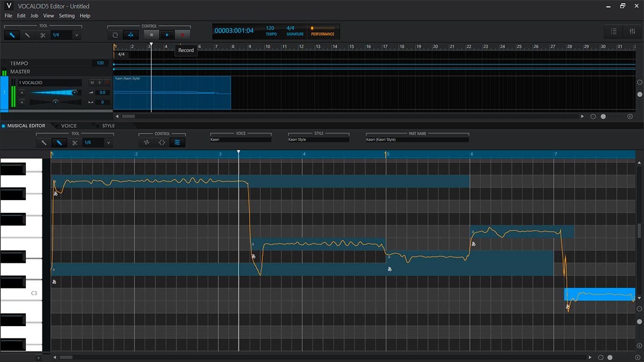Click the Stop playback button
The width and height of the screenshot is (644, 362).
click(x=151, y=35)
